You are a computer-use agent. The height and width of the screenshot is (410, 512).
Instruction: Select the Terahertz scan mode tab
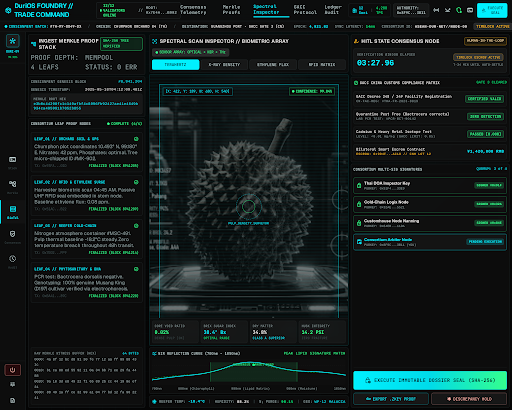pyautogui.click(x=176, y=65)
